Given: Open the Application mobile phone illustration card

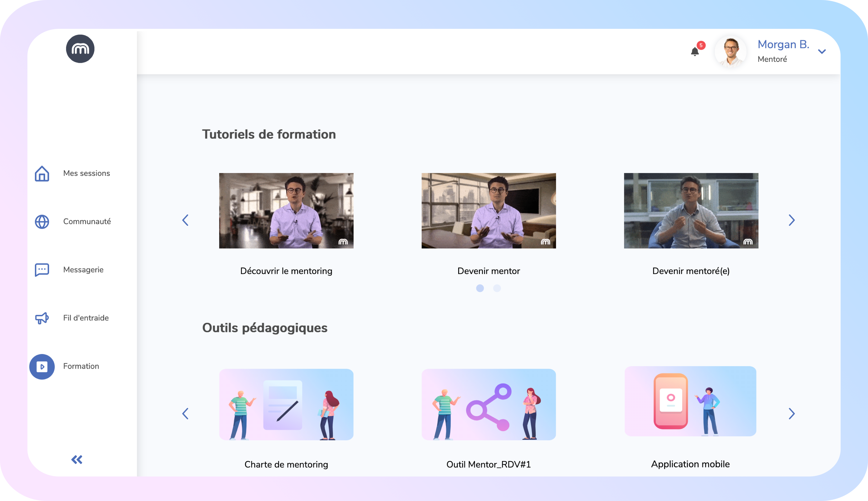Looking at the screenshot, I should [690, 401].
